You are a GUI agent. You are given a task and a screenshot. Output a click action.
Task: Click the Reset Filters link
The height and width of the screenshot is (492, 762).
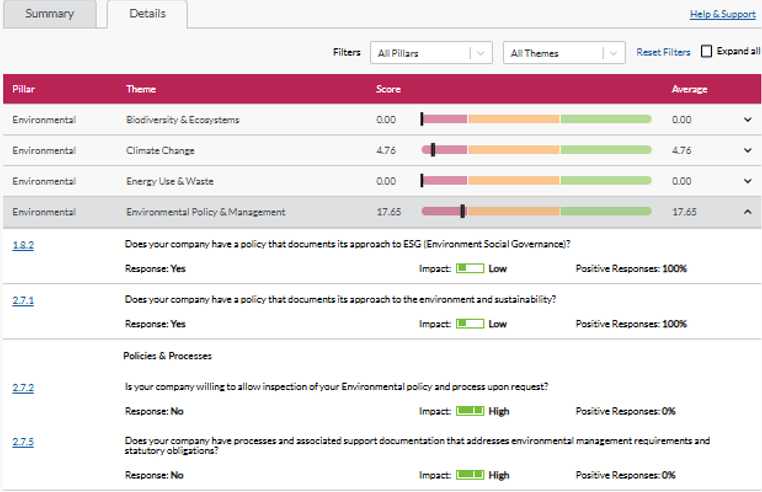coord(663,52)
